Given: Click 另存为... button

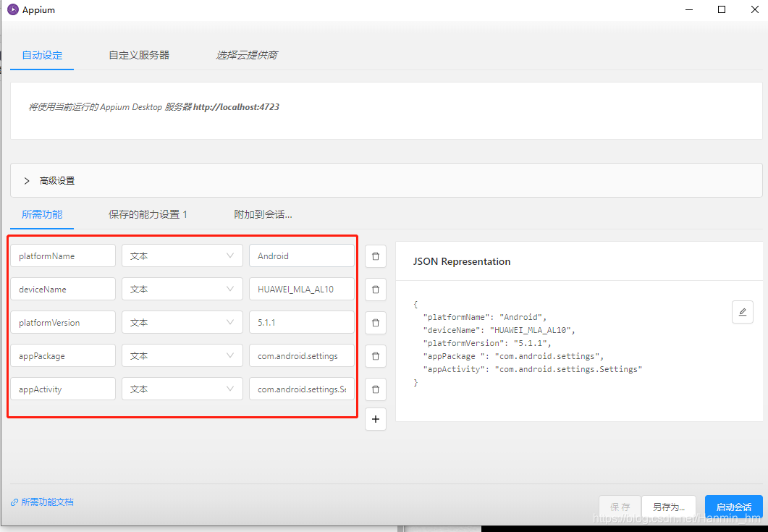Looking at the screenshot, I should [x=669, y=507].
